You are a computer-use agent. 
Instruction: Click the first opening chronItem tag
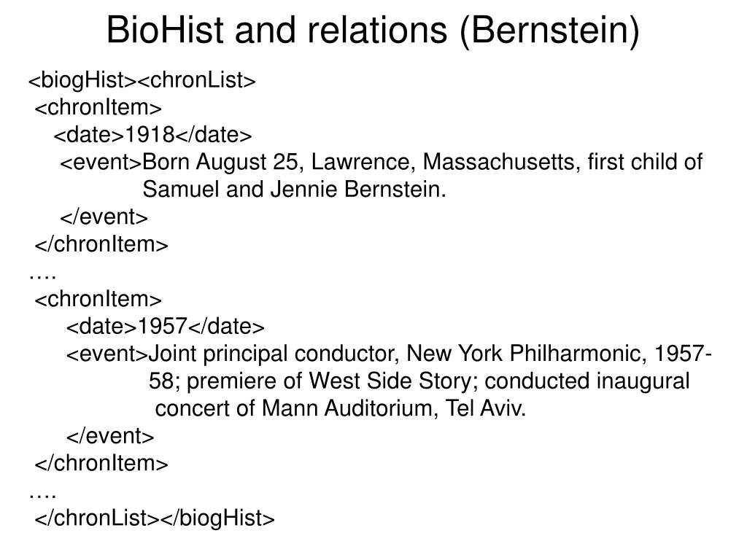click(98, 108)
